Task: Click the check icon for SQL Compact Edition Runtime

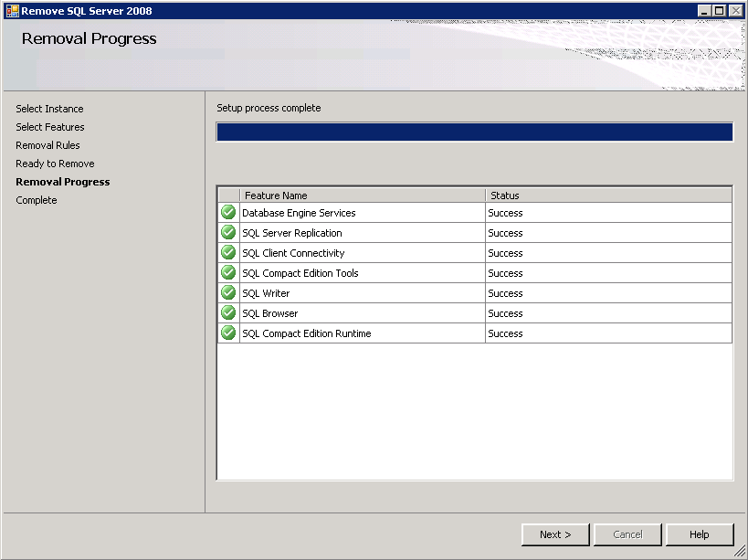Action: [228, 333]
